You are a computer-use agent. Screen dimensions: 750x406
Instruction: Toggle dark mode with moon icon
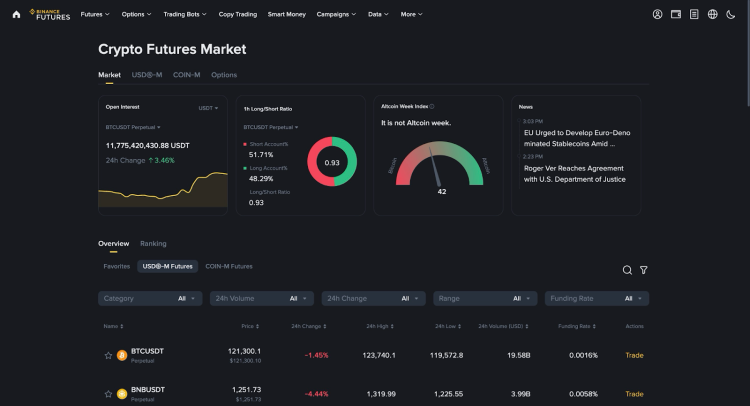731,14
